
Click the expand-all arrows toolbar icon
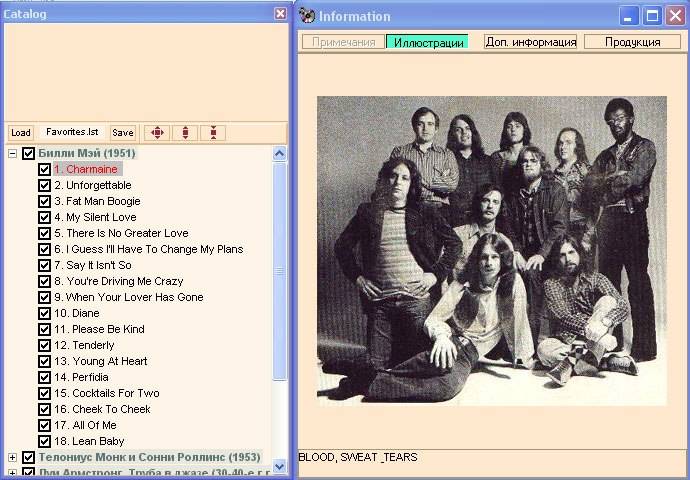(x=157, y=132)
